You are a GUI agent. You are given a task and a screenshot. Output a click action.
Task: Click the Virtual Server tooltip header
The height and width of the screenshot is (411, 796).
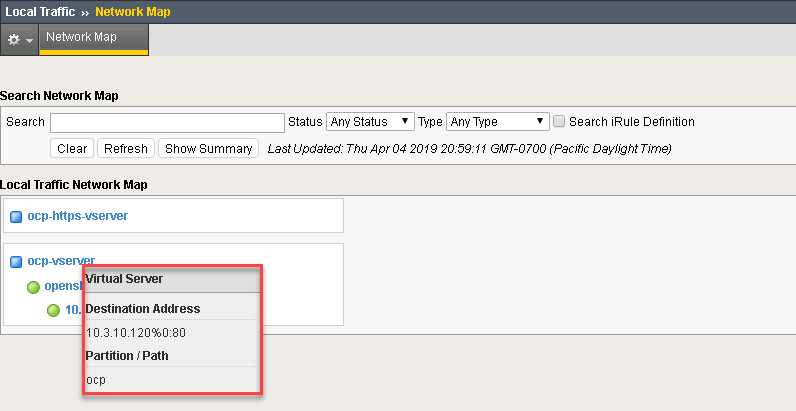(172, 279)
